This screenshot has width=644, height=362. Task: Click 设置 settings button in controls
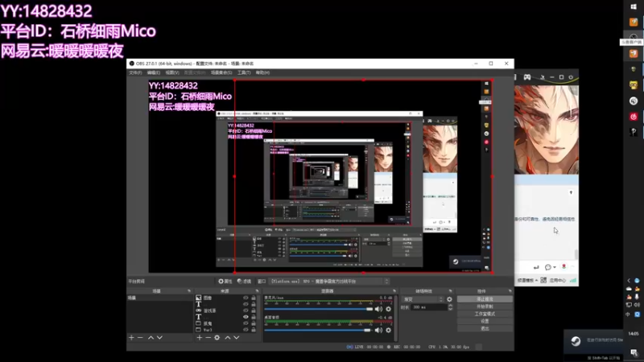coord(485,321)
